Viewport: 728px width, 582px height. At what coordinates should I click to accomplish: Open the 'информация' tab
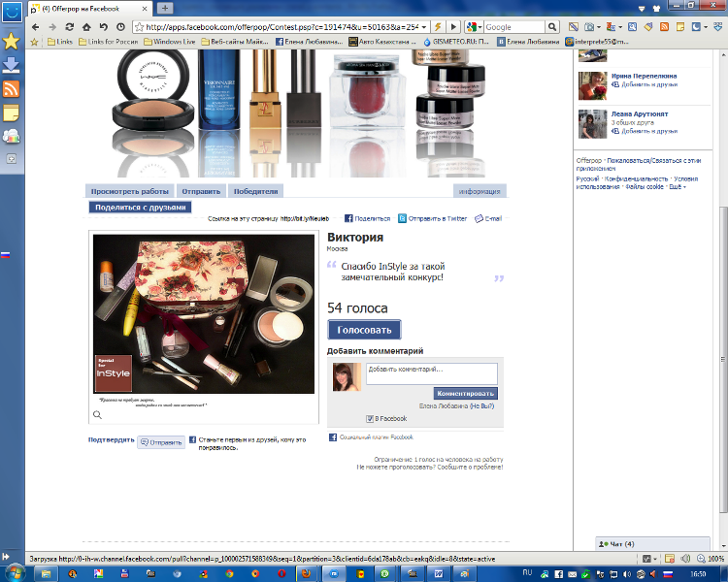pos(480,191)
